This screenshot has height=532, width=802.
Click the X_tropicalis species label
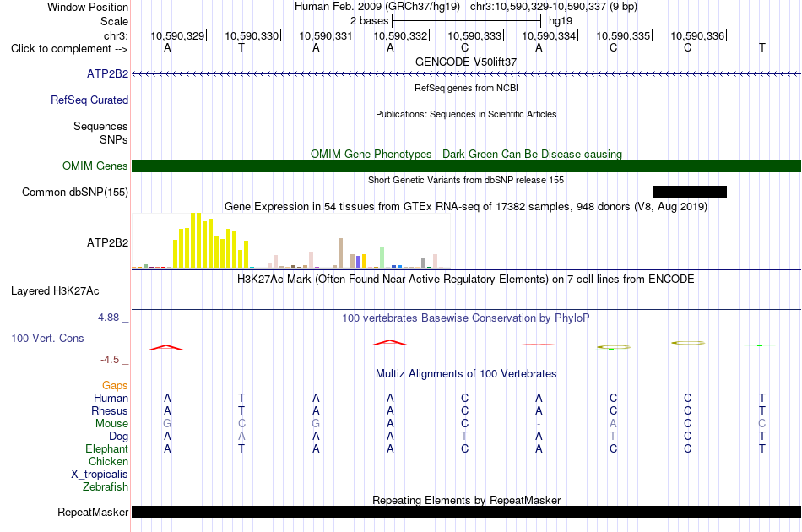pyautogui.click(x=100, y=475)
